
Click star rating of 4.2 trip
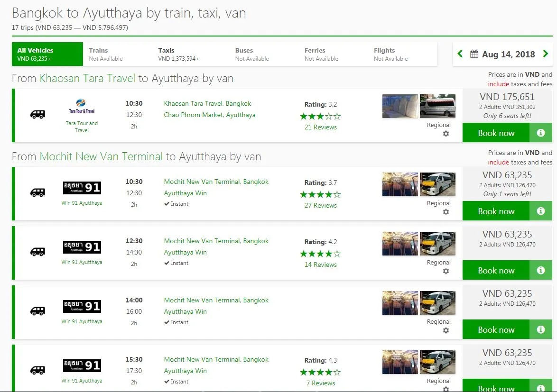coord(320,254)
